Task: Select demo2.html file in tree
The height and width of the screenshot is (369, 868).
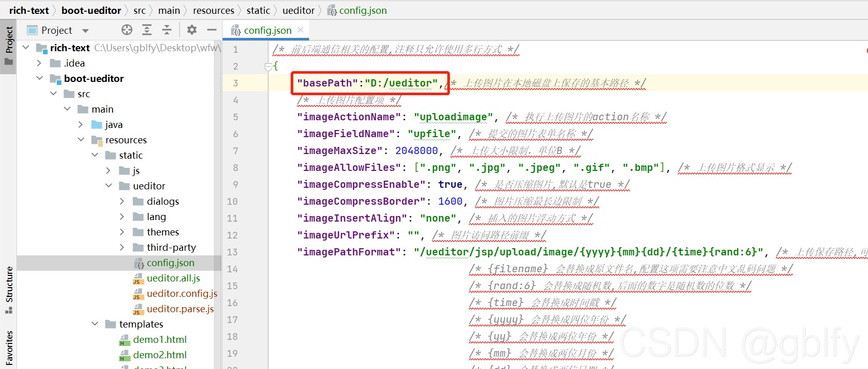Action: click(160, 355)
